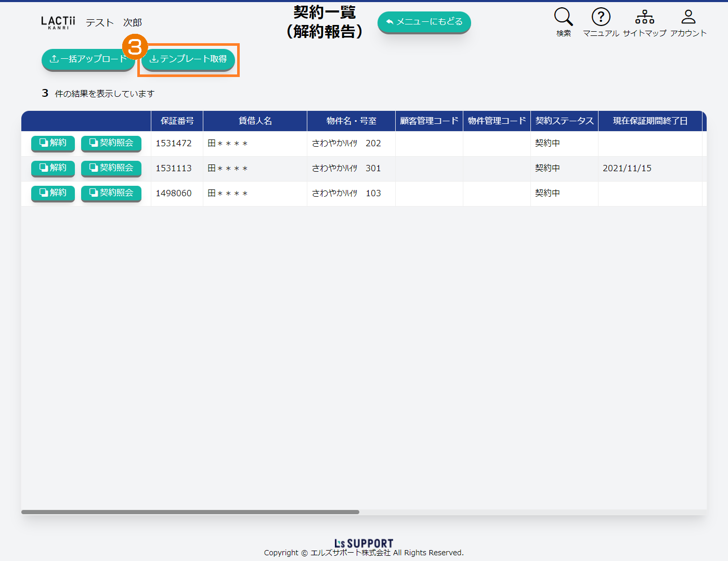The width and height of the screenshot is (728, 561).
Task: Open 契約照会 for contract 1531472
Action: [111, 143]
